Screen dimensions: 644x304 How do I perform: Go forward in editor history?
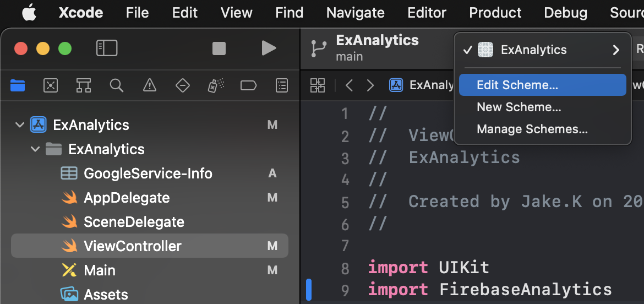click(370, 85)
